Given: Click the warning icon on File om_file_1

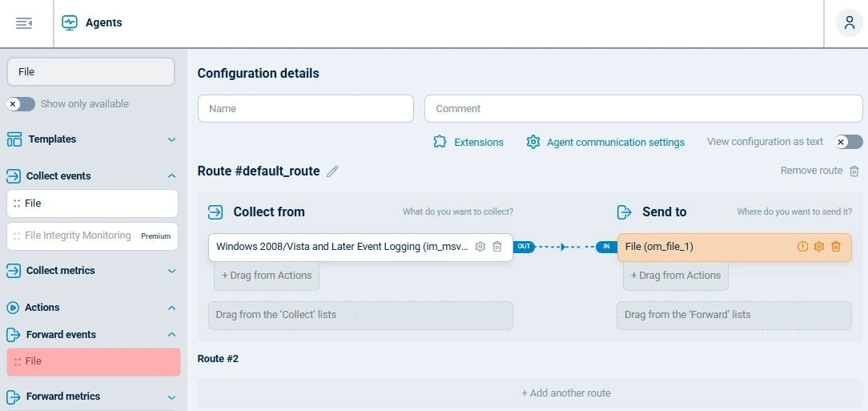Looking at the screenshot, I should click(x=802, y=247).
